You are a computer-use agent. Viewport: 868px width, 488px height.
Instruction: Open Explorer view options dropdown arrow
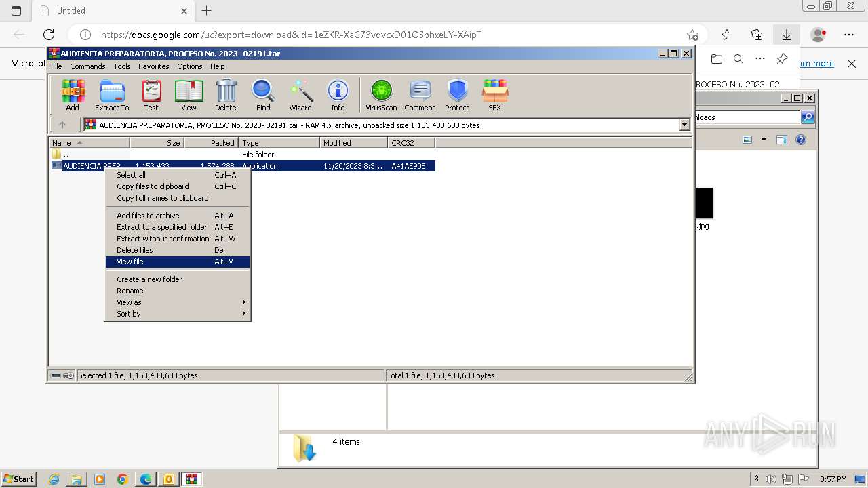tap(764, 140)
